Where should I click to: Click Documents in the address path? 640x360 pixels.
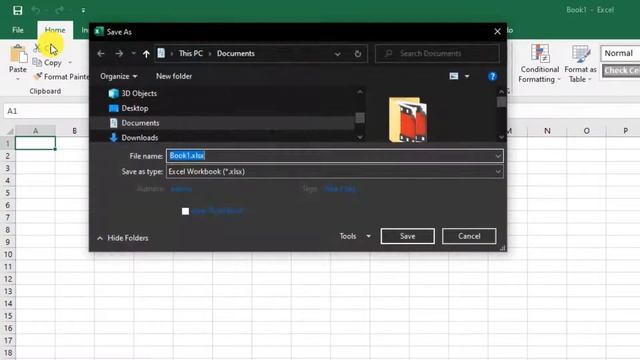coord(236,53)
